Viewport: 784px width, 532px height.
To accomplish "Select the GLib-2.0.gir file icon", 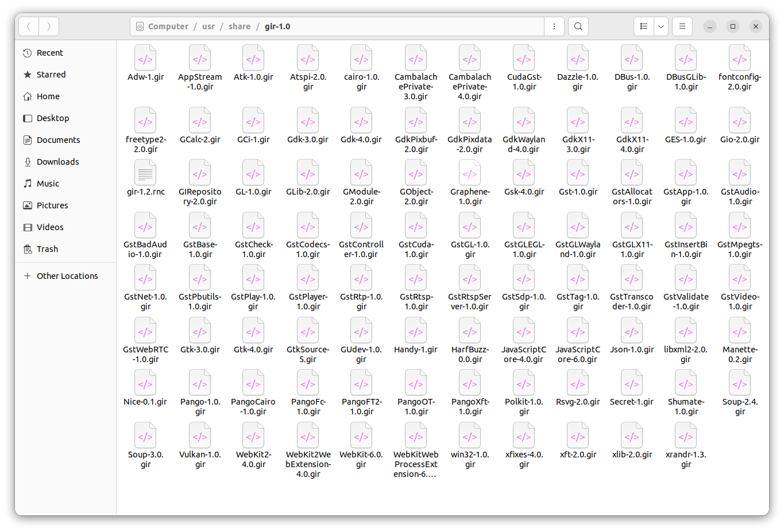I will tap(308, 173).
